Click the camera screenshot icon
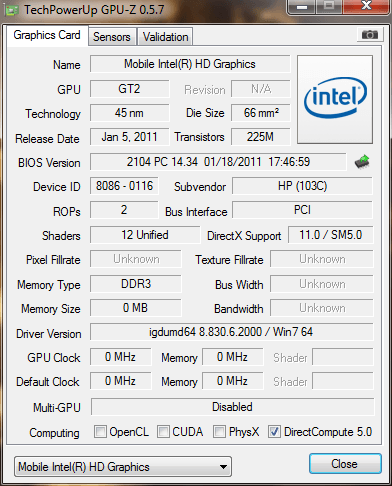Image resolution: width=392 pixels, height=486 pixels. (x=369, y=34)
